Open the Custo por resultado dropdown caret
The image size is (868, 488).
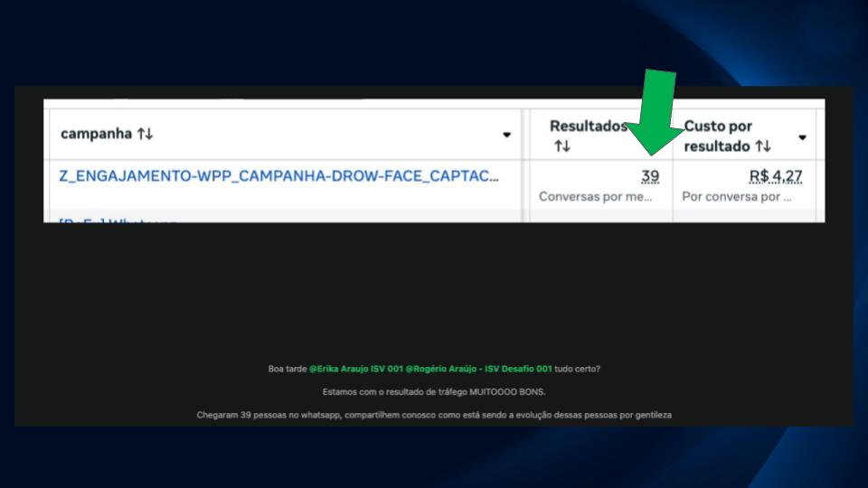coord(802,137)
